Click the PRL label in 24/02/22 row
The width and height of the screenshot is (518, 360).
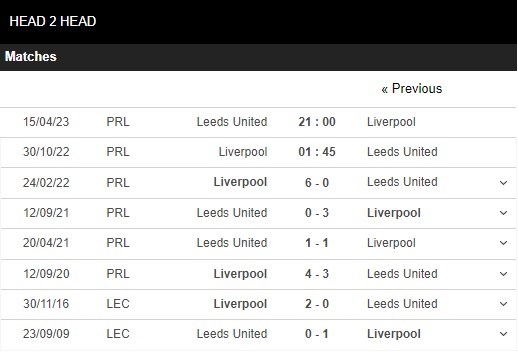click(x=118, y=183)
